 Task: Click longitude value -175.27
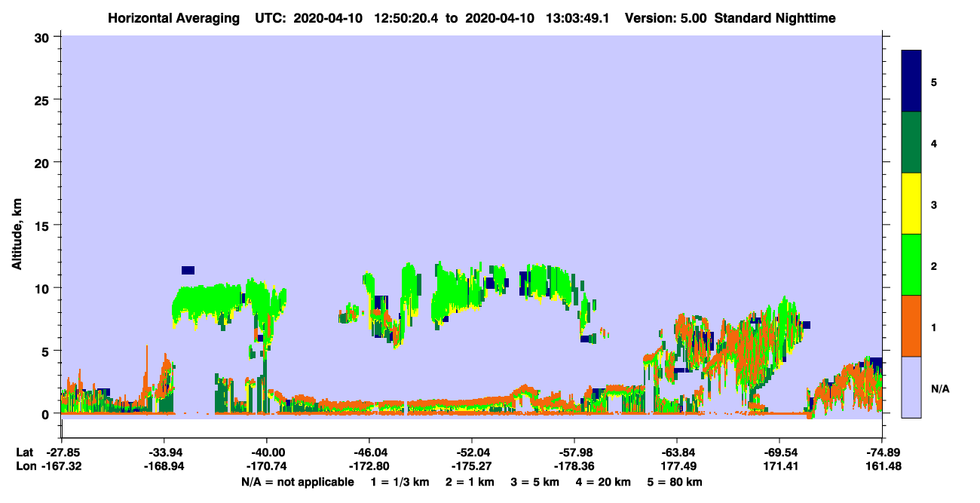[471, 467]
